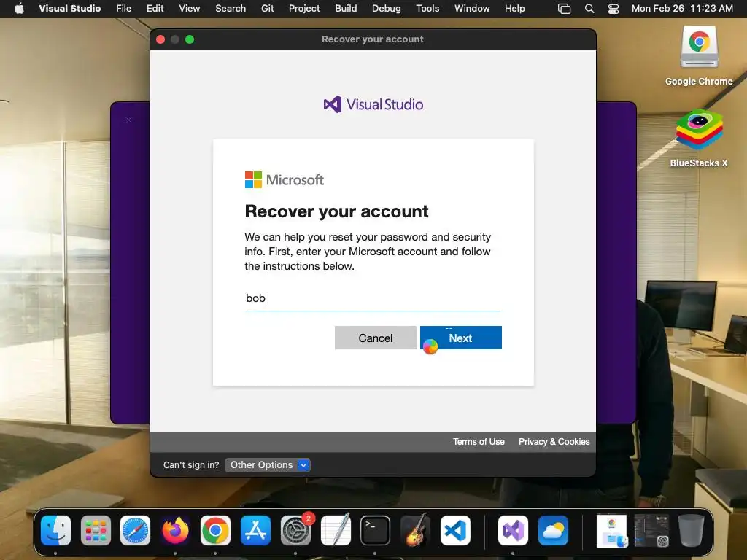Click the Microsoft account input field
The height and width of the screenshot is (560, 747).
point(373,298)
